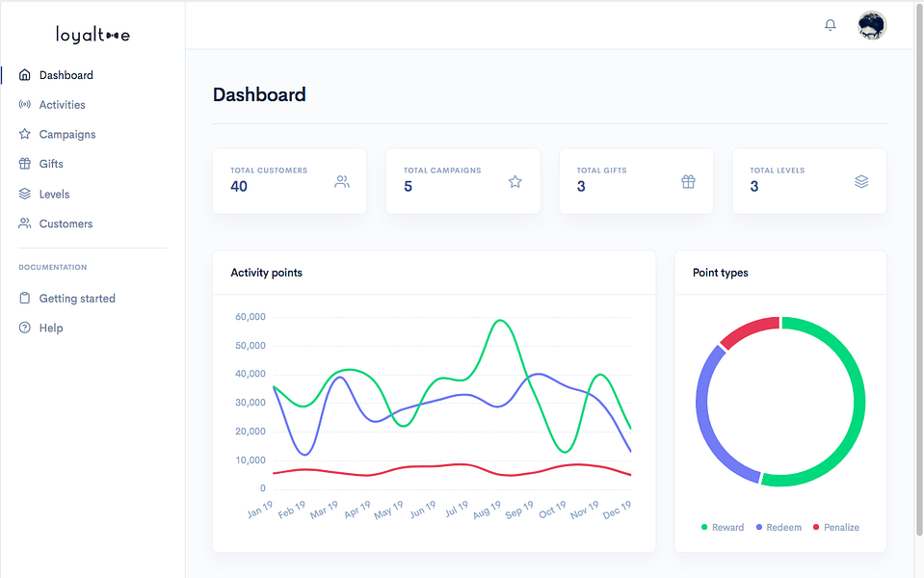Open the Total Customers card
The image size is (924, 578).
coord(290,181)
